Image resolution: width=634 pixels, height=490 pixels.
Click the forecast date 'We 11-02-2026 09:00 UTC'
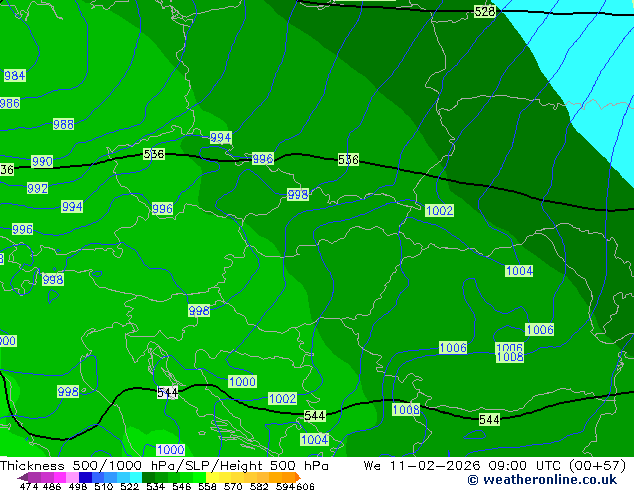pyautogui.click(x=464, y=466)
